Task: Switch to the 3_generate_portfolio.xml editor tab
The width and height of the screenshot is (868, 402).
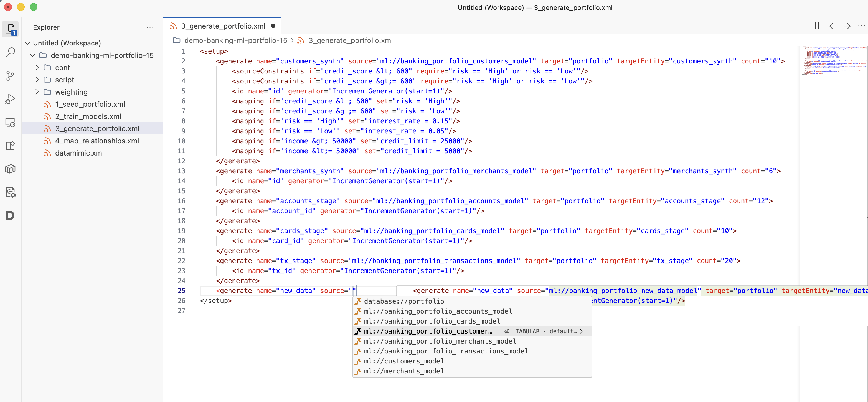Action: [x=222, y=26]
